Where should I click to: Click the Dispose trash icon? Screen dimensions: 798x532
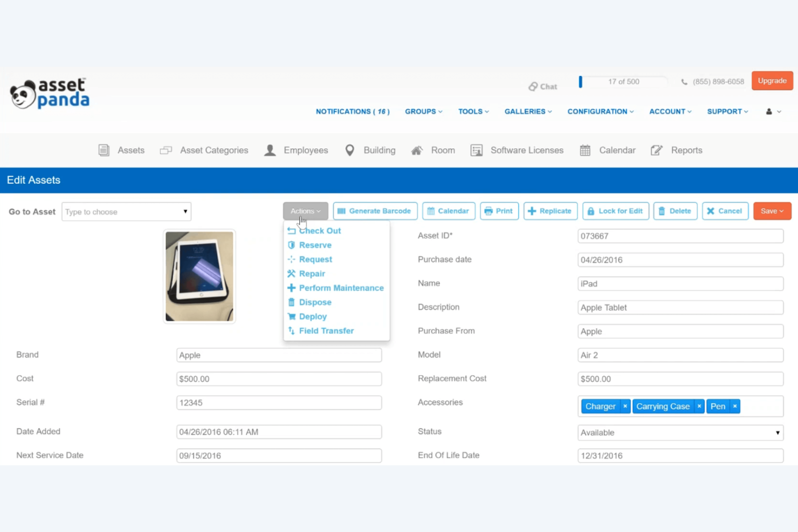[x=292, y=302]
